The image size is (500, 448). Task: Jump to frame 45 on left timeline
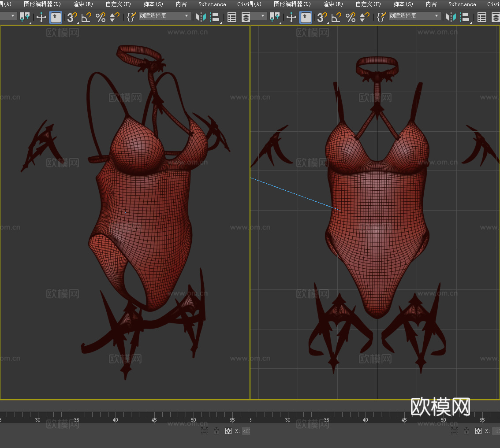(154, 420)
